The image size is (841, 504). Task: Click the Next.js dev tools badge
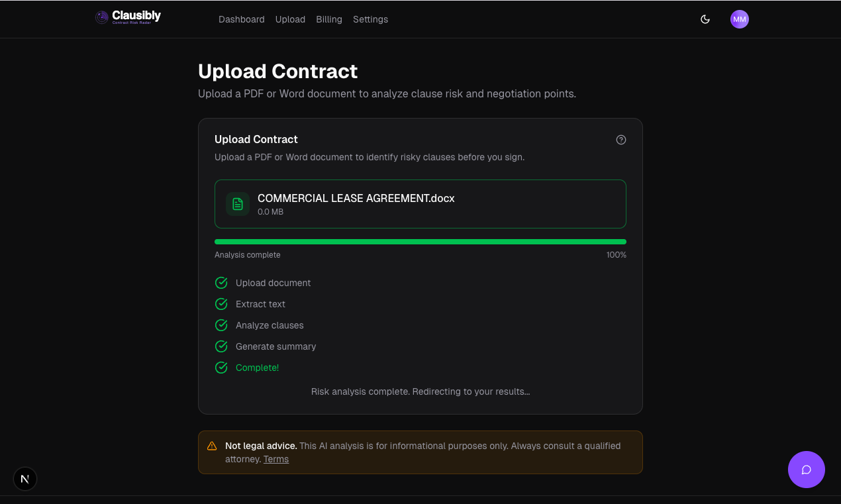(25, 478)
